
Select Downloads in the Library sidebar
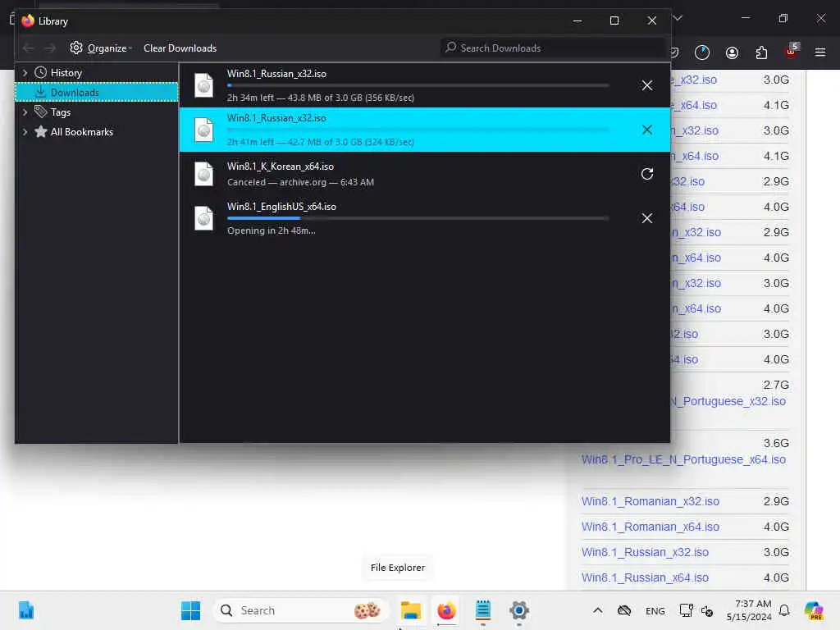[x=97, y=92]
